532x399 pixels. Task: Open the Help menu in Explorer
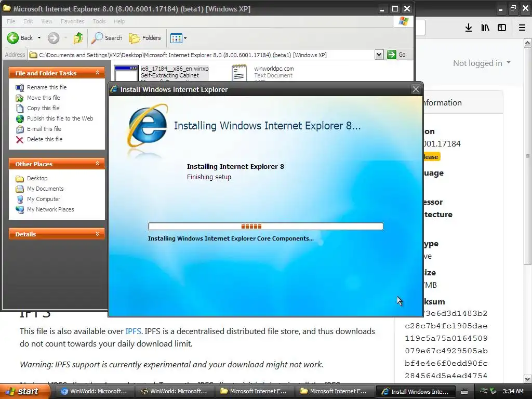(x=119, y=21)
